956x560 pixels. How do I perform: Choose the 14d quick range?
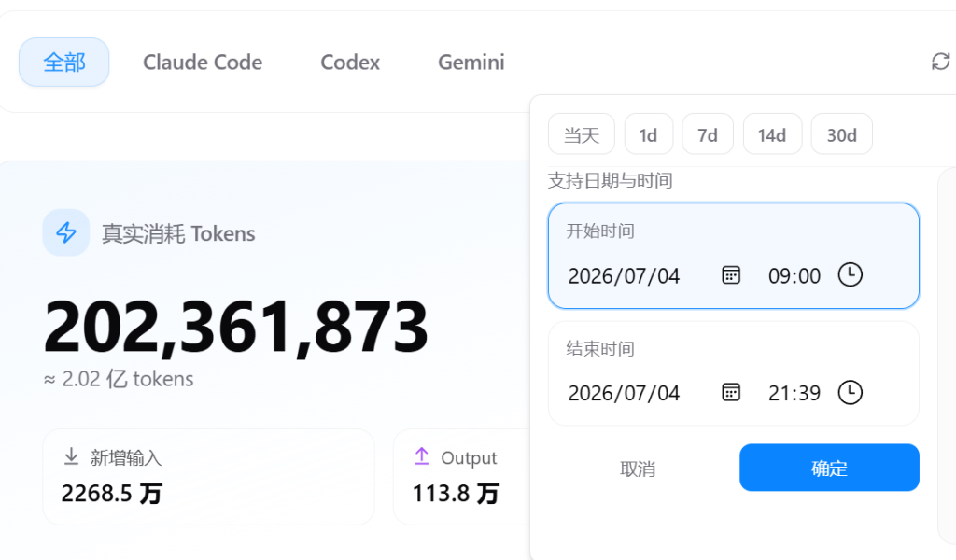tap(772, 134)
